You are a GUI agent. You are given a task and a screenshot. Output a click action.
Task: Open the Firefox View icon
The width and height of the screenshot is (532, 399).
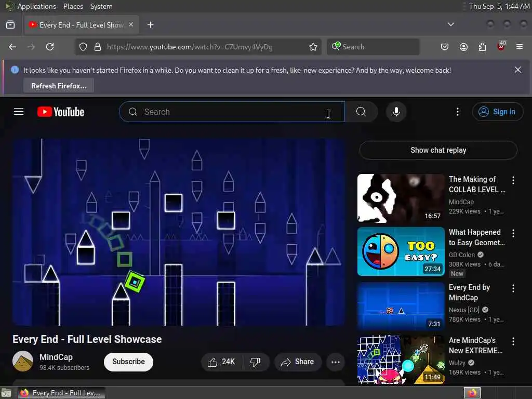[x=10, y=25]
